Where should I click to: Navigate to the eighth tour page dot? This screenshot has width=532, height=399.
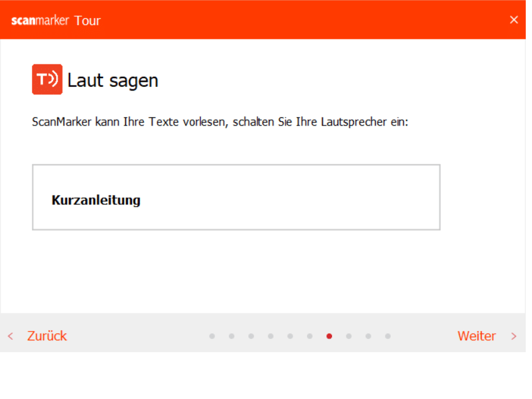[x=349, y=336]
